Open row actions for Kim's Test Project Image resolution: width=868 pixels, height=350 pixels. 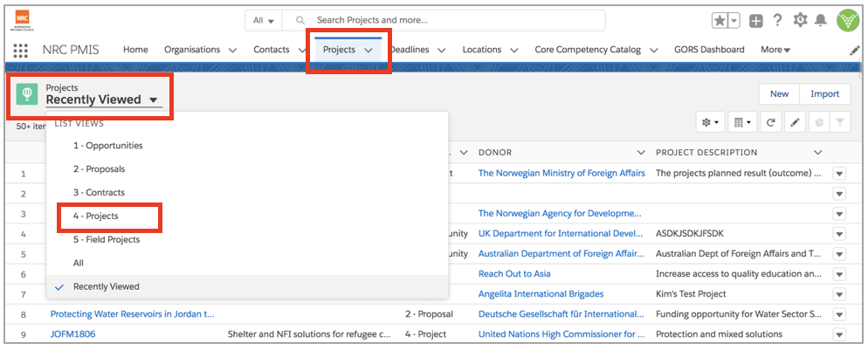coord(839,294)
